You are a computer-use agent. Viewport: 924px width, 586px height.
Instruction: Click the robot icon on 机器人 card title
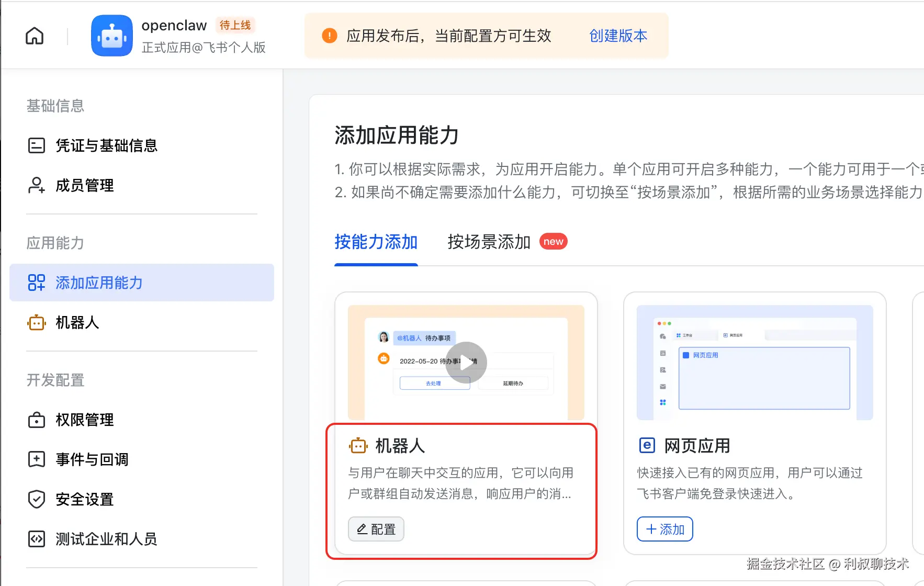coord(358,446)
